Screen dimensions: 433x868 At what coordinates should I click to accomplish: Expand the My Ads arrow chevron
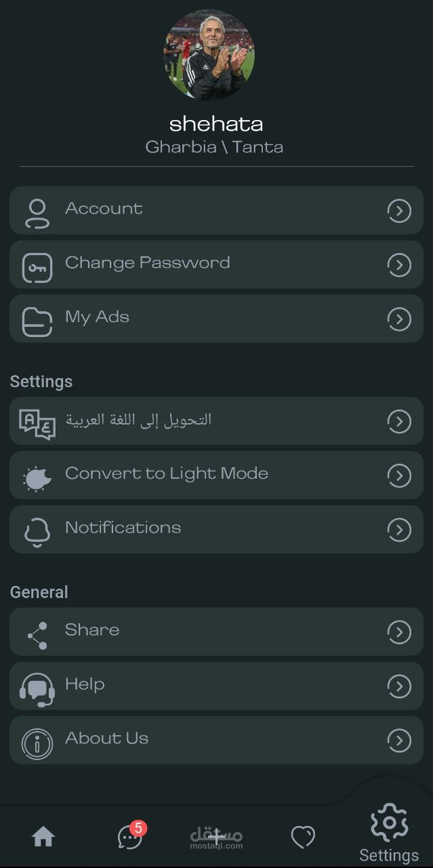click(x=399, y=319)
